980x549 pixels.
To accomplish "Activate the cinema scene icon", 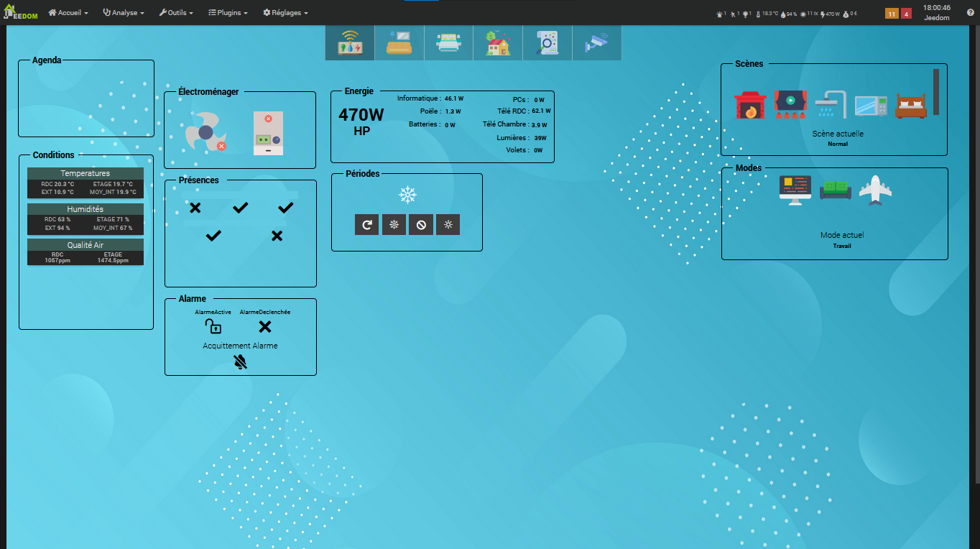I will (x=790, y=105).
